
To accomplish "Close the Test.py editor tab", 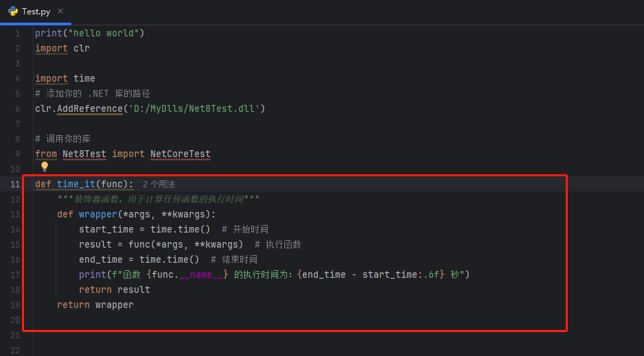I will pos(60,12).
